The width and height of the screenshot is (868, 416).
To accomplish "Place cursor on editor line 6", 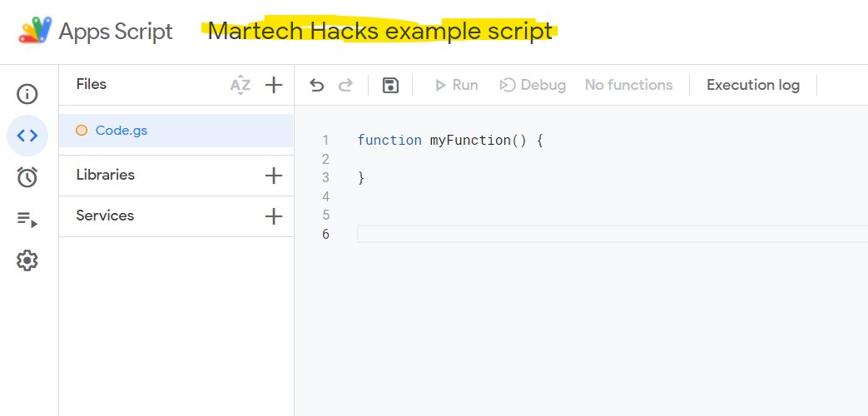I will [613, 234].
